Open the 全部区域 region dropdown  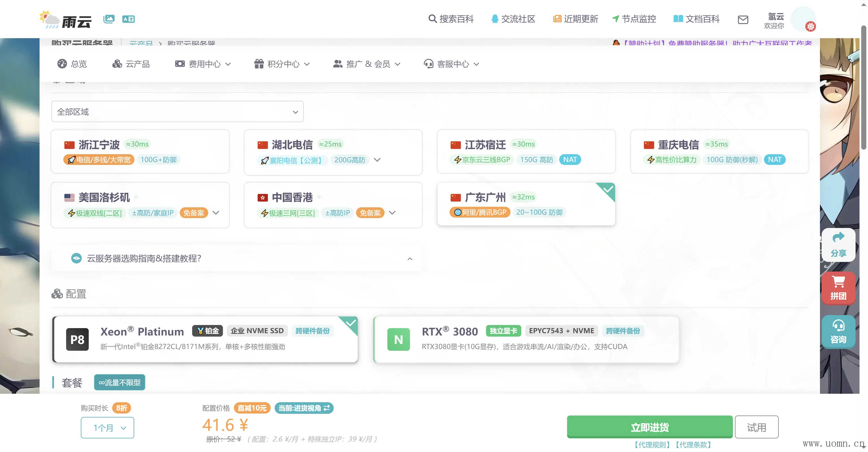tap(177, 112)
